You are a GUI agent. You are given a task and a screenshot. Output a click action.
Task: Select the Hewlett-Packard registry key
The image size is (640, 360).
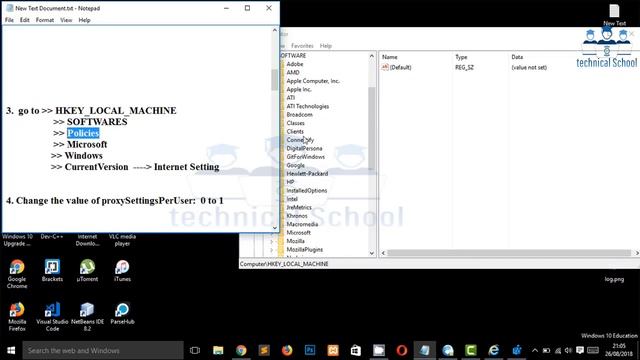pos(307,173)
